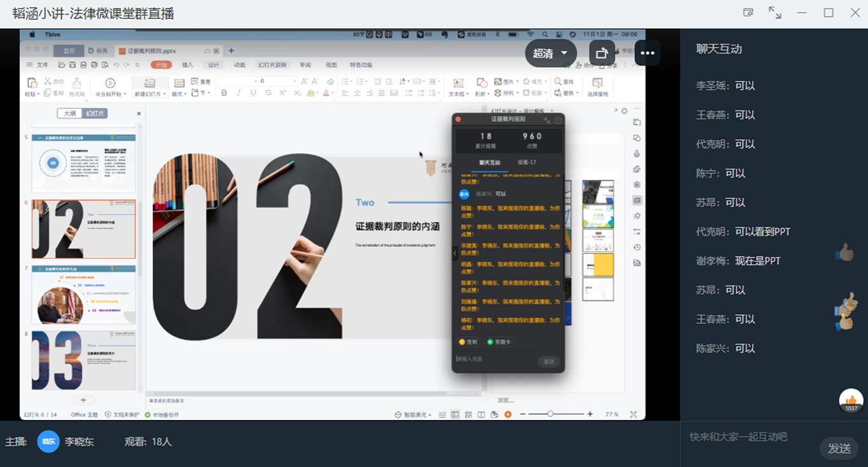The height and width of the screenshot is (467, 868).
Task: Select the 观看·17 tab in dark popup
Action: click(527, 163)
